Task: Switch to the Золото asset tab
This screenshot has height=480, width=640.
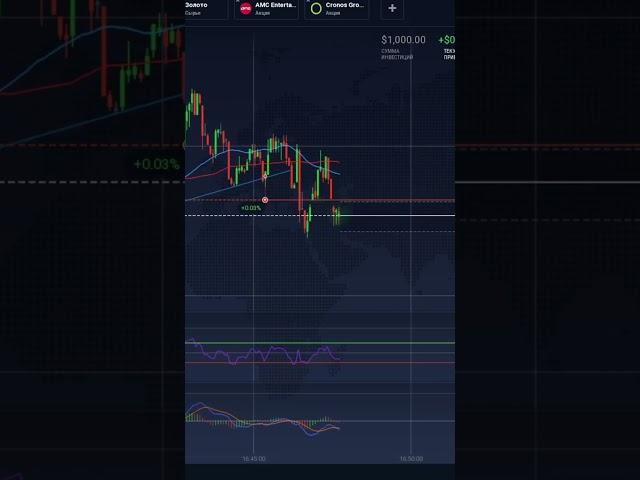Action: click(x=196, y=8)
